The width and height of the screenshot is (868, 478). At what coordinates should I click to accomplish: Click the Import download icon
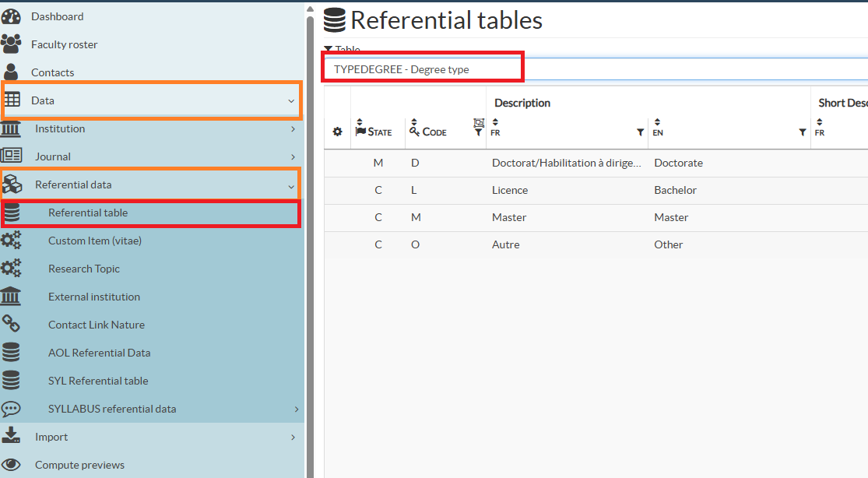point(11,437)
